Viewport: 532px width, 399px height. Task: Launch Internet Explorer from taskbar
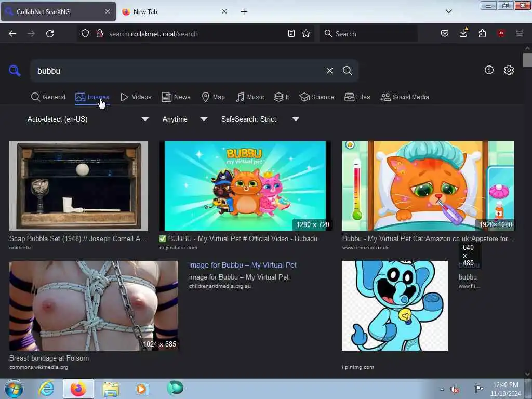pyautogui.click(x=46, y=389)
